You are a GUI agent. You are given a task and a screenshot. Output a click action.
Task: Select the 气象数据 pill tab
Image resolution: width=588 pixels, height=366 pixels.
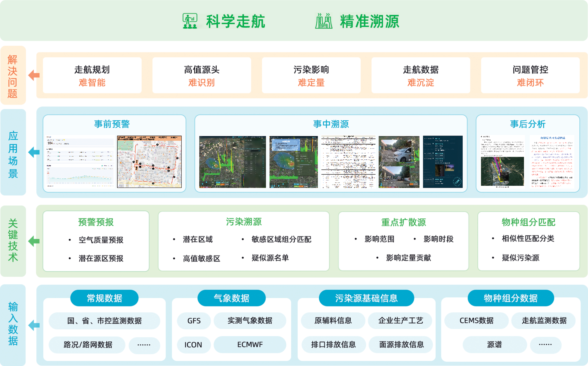pyautogui.click(x=232, y=298)
